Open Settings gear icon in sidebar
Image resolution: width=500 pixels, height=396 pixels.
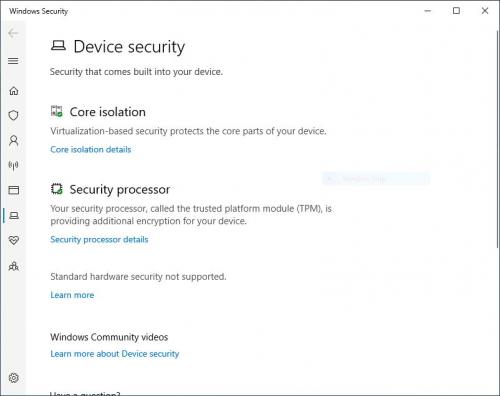pos(14,378)
